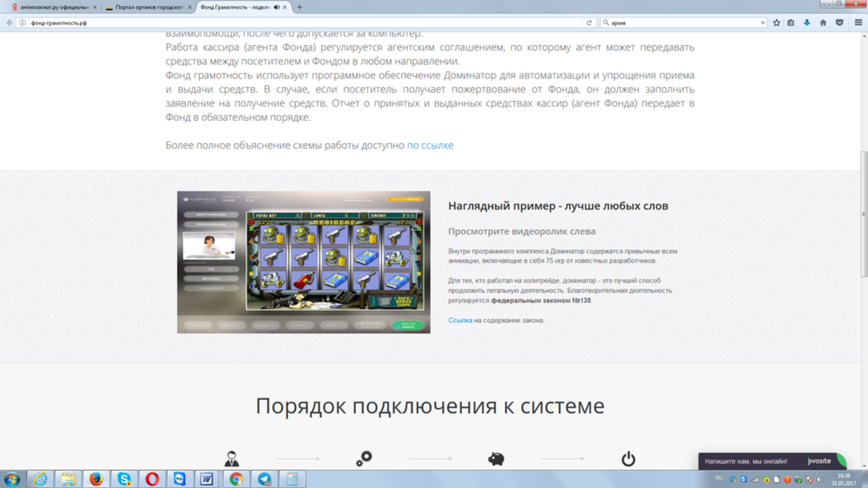Screen dimensions: 868x488
Task: Bookmark this page with the star icon
Action: click(776, 22)
